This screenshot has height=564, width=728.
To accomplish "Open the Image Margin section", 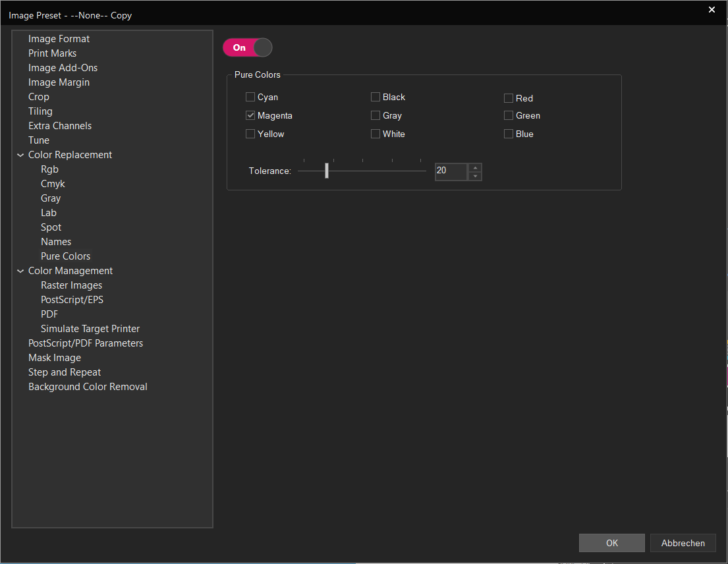I will coord(59,82).
